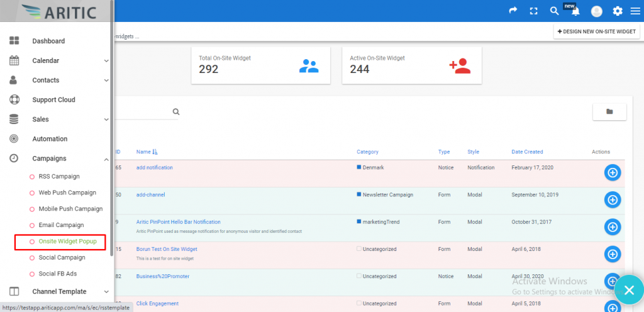The image size is (644, 312).
Task: Click Design New On-Site Widget button
Action: click(596, 31)
